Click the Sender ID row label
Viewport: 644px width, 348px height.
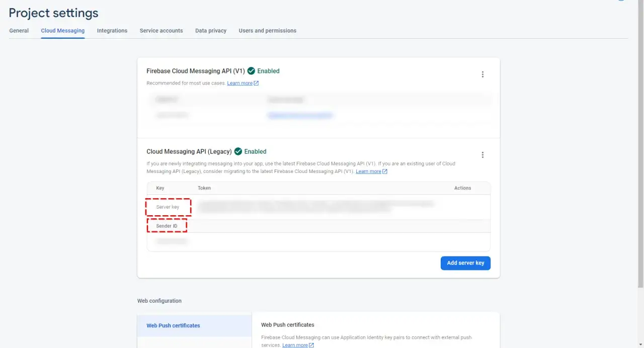(167, 226)
